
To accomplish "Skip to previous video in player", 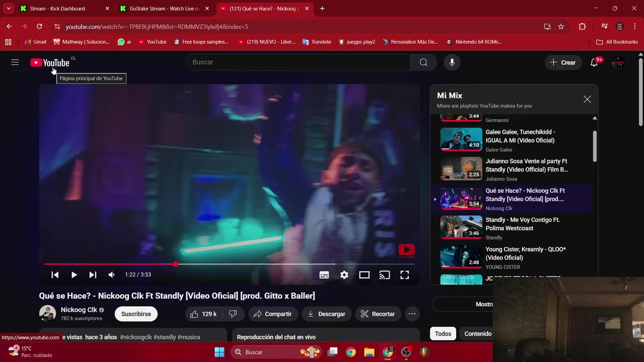I will [x=55, y=275].
